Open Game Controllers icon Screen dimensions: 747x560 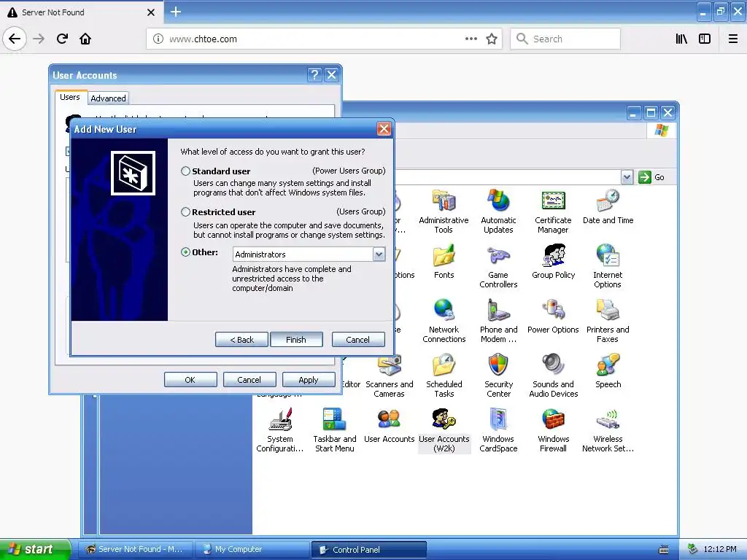click(498, 265)
